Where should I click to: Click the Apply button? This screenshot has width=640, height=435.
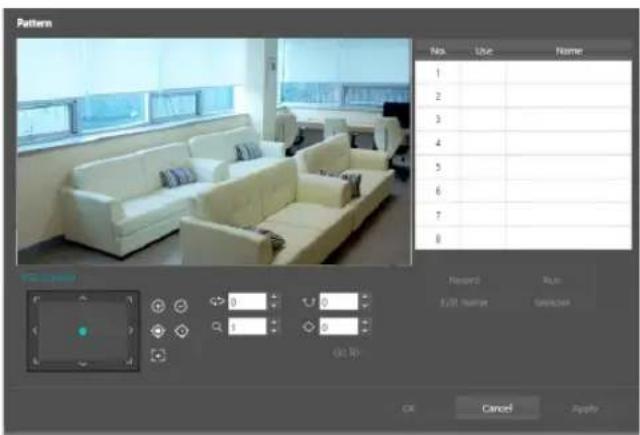pos(585,408)
